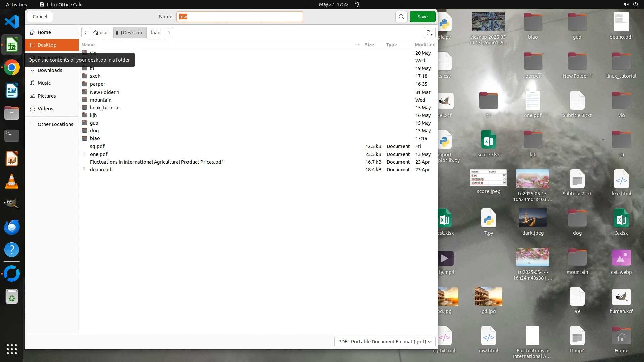Open Visual Studio Code from the dock
Screen dimensions: 644x362
point(12,22)
